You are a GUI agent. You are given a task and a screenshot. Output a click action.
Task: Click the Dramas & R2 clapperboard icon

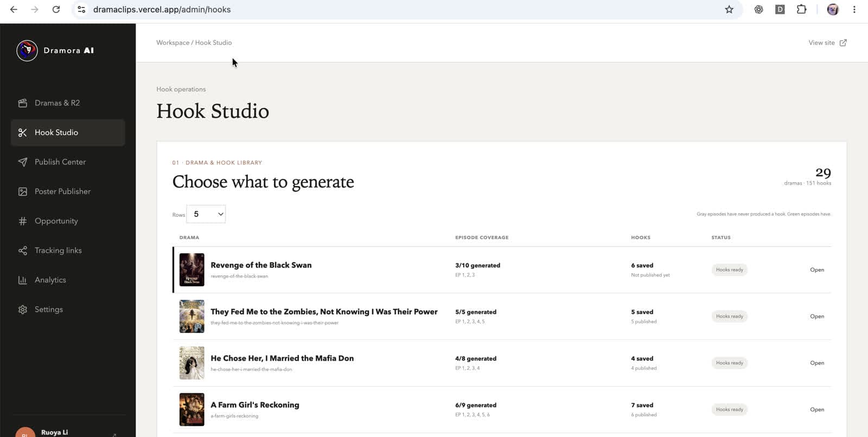pyautogui.click(x=22, y=103)
